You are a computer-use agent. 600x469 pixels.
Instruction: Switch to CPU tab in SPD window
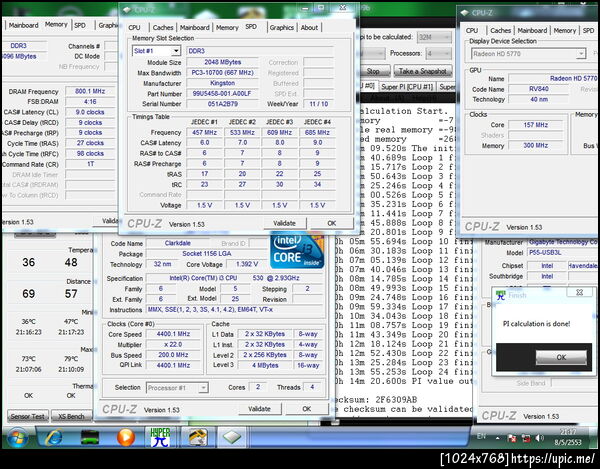coord(134,28)
